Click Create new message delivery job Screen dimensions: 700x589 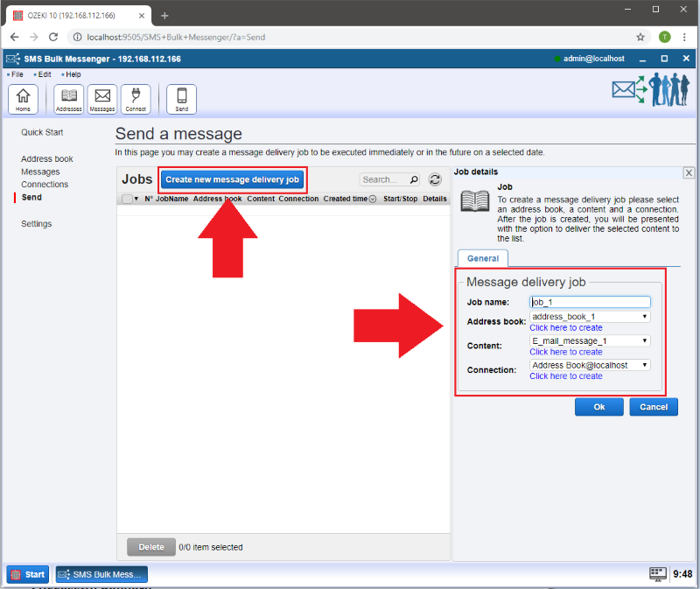[232, 179]
